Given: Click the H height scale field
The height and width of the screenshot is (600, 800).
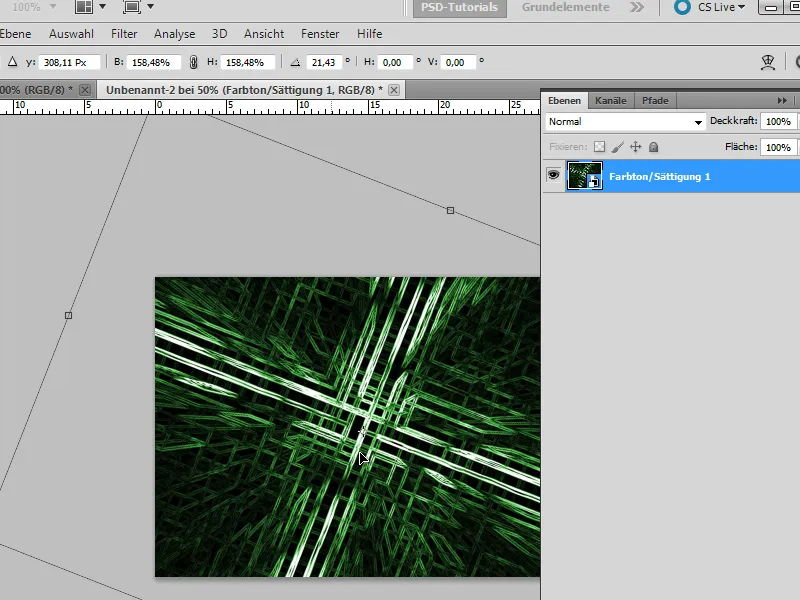Looking at the screenshot, I should tap(247, 62).
